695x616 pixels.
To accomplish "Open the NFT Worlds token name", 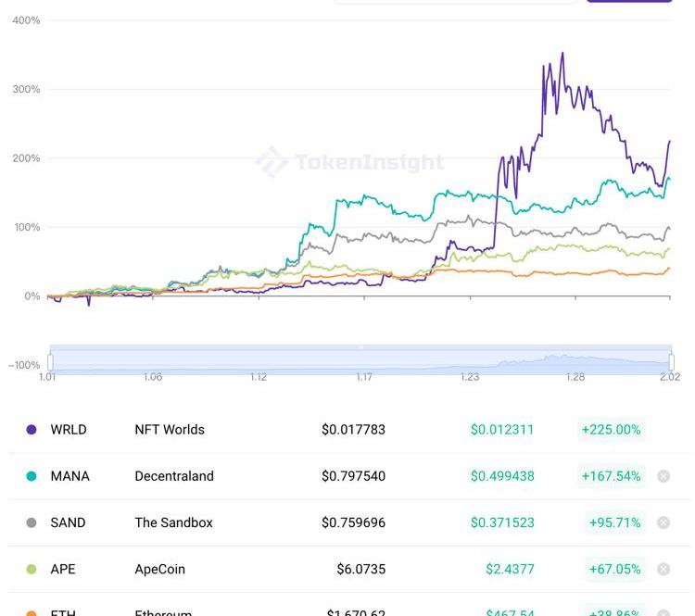I will point(170,430).
